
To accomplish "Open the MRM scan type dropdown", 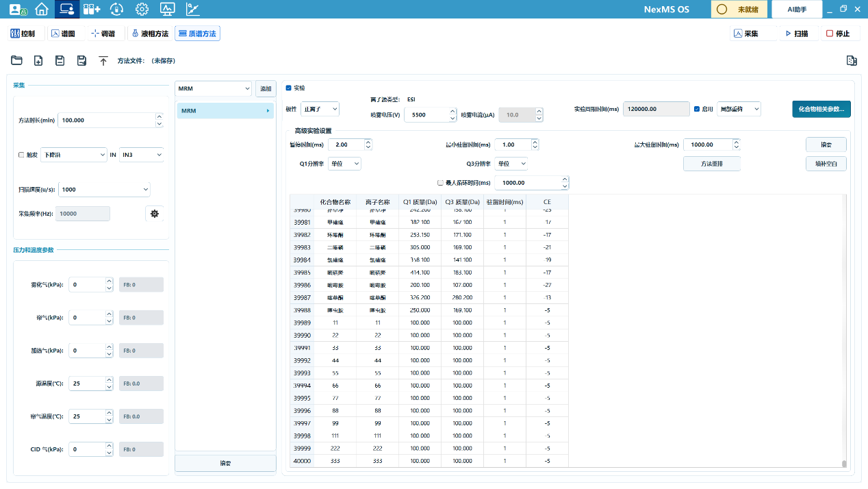I will [214, 88].
